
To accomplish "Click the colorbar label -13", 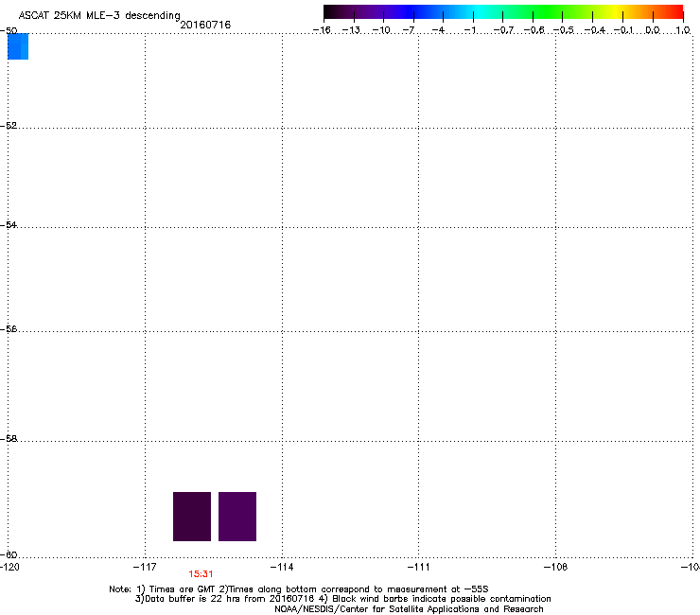I will point(351,30).
